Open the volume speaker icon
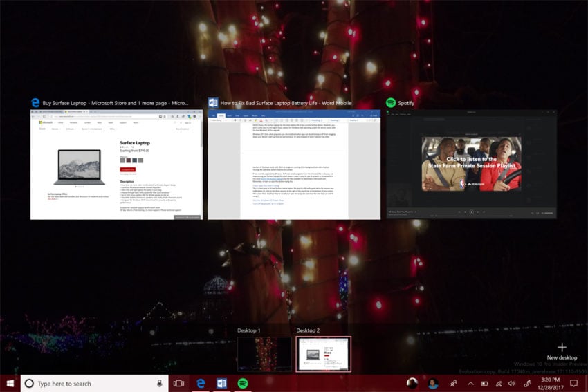 512,384
